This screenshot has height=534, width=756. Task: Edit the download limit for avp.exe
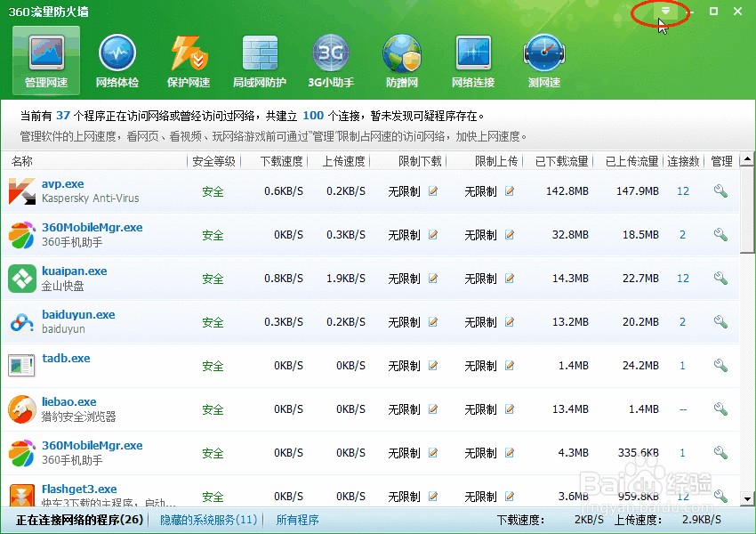click(x=433, y=190)
